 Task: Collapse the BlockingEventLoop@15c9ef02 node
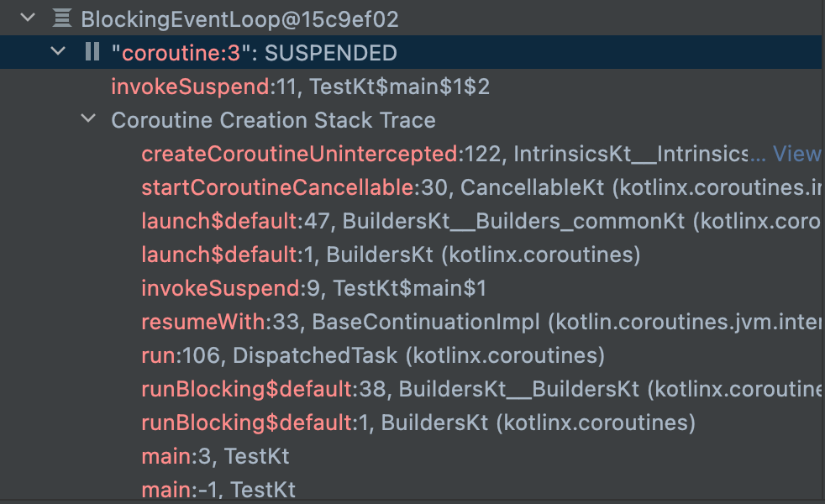28,18
